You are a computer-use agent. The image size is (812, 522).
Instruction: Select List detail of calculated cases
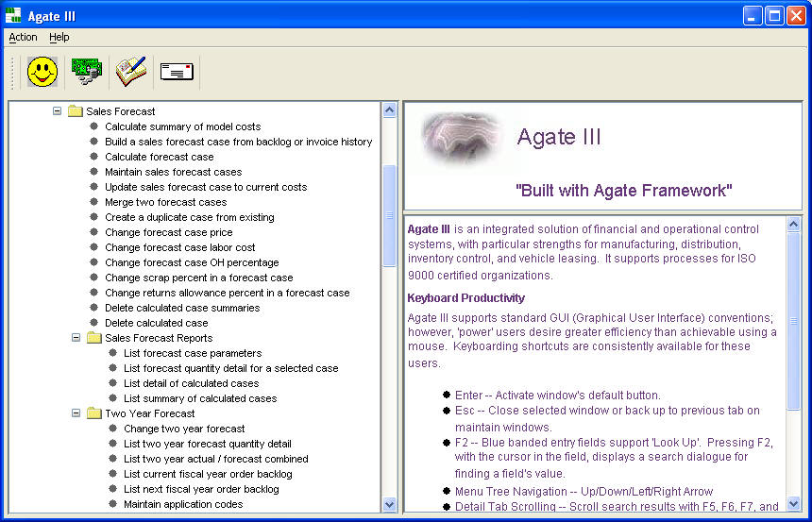[x=191, y=383]
